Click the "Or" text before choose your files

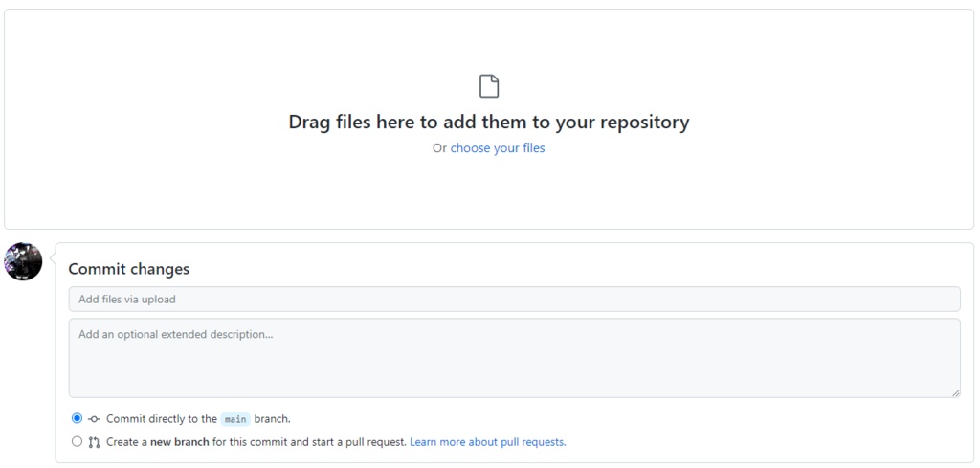click(439, 148)
